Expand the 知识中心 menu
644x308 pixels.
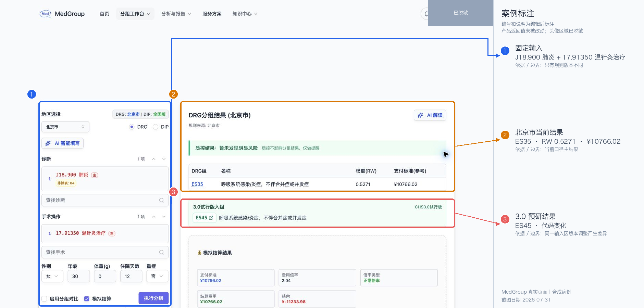pyautogui.click(x=245, y=14)
